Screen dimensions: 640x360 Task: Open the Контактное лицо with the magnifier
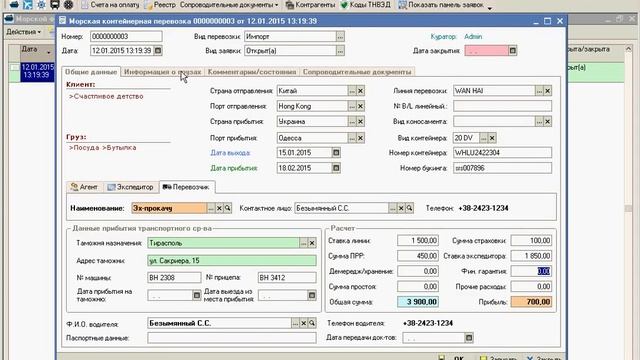point(409,208)
